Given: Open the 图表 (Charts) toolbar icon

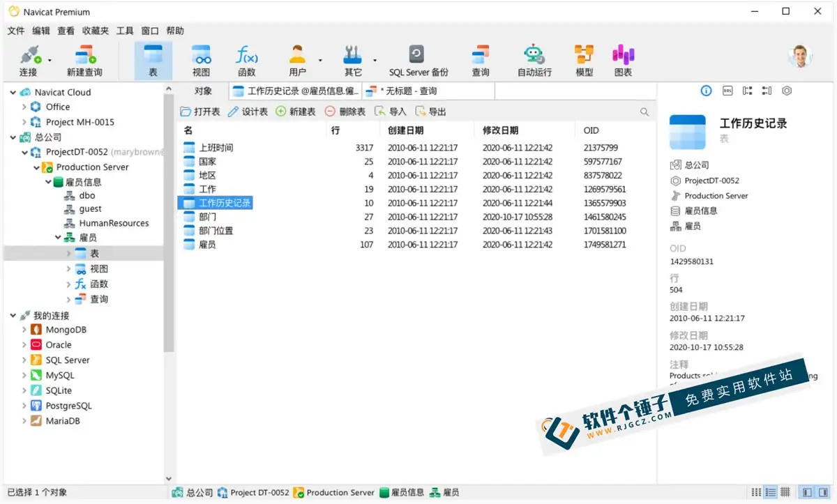Looking at the screenshot, I should [623, 61].
